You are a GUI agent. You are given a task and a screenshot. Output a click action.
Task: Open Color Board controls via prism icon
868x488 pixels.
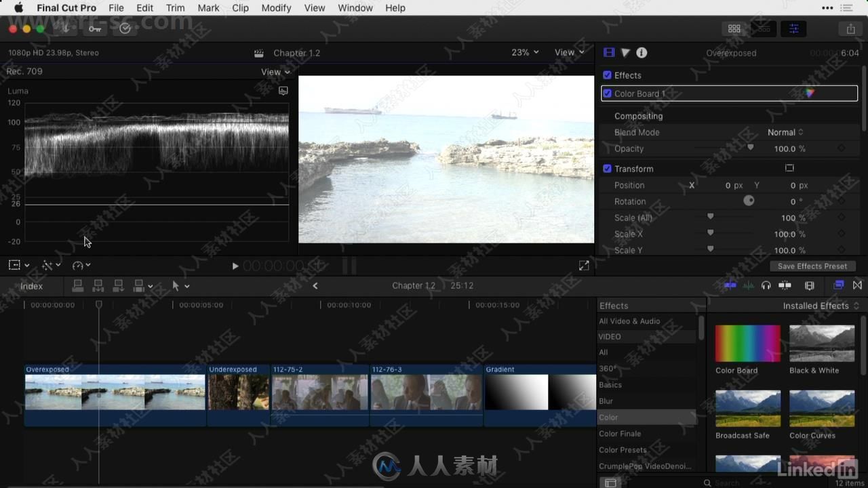click(x=809, y=94)
